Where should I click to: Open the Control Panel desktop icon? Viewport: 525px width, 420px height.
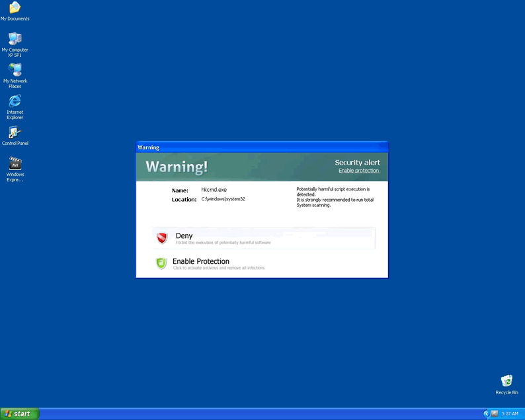15,132
